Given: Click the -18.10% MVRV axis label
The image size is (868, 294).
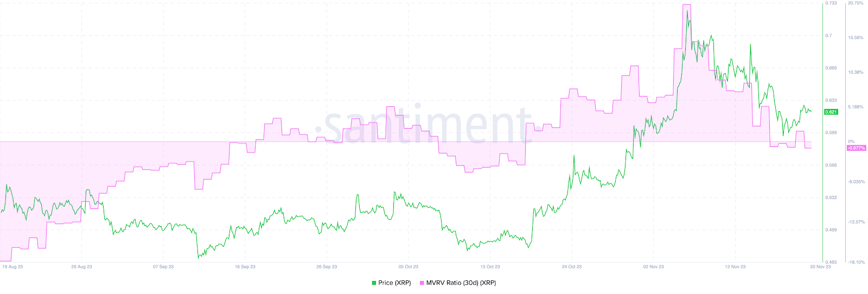Looking at the screenshot, I should 857,262.
